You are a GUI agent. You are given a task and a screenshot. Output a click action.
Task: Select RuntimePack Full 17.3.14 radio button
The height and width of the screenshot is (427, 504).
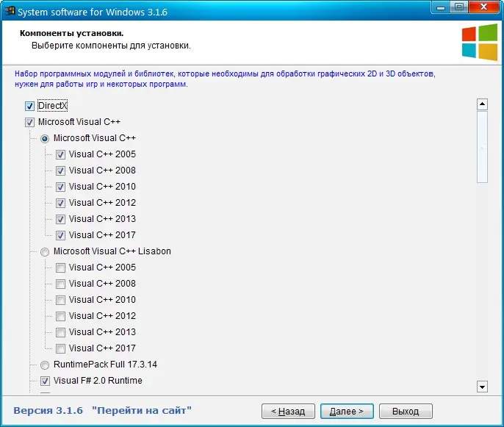(45, 365)
